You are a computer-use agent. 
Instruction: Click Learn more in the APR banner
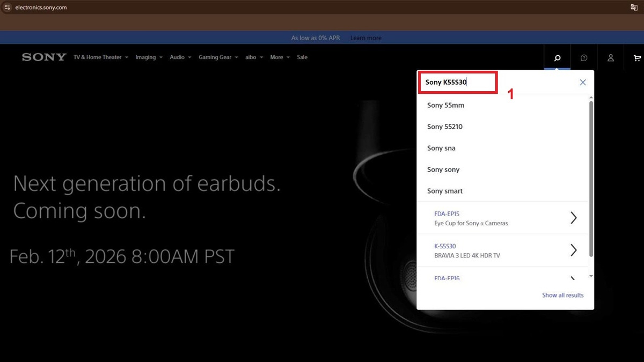(x=365, y=38)
